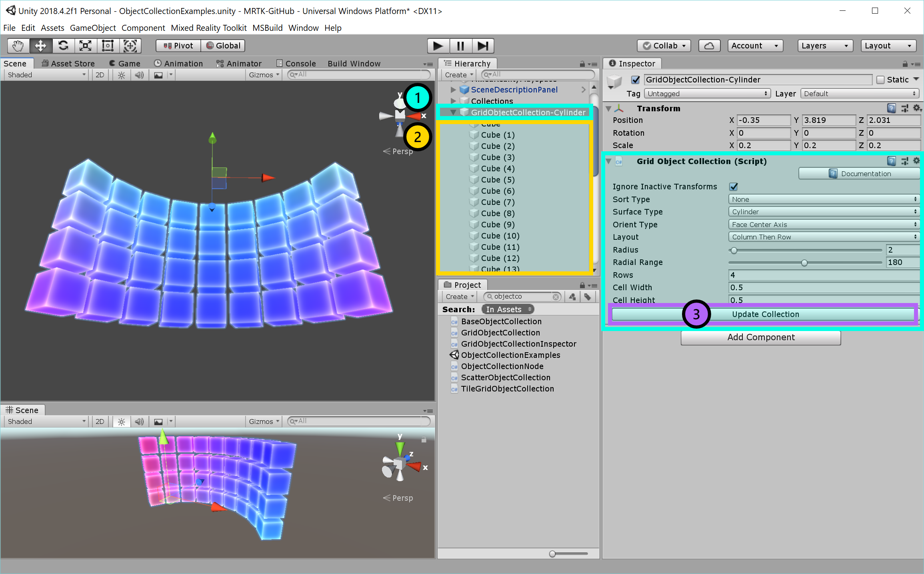Select the Scale tool in toolbar
This screenshot has height=574, width=924.
86,45
